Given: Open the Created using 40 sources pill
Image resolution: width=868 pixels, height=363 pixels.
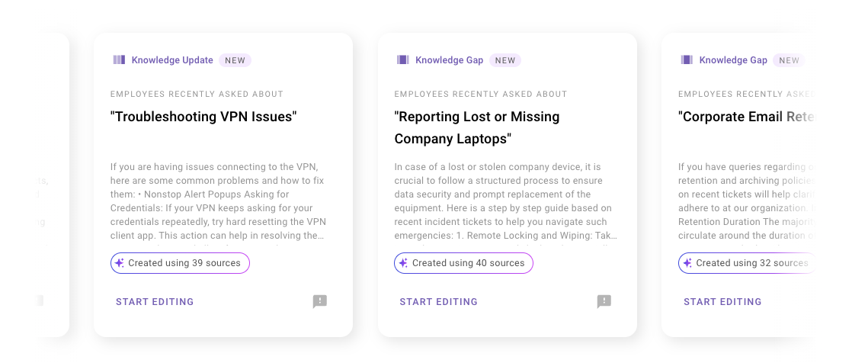Looking at the screenshot, I should 464,263.
